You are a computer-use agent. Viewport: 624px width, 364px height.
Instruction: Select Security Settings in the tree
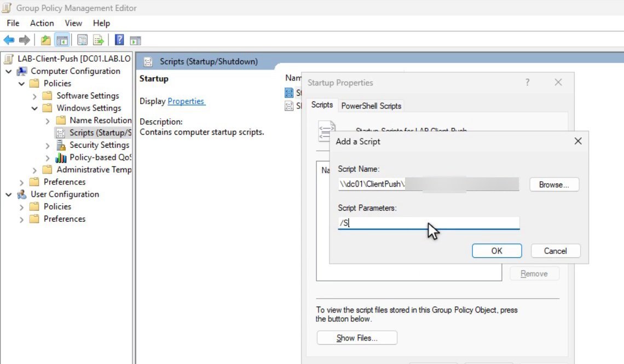pos(99,145)
